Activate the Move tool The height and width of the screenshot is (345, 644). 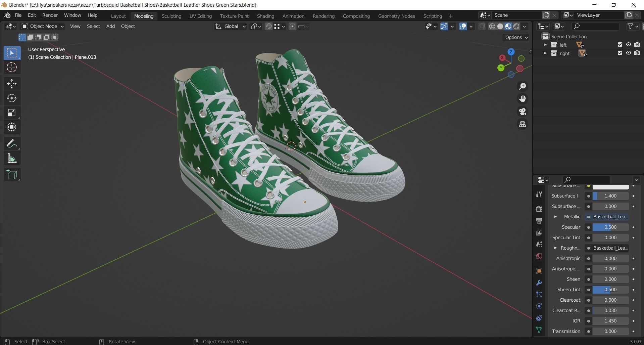(12, 84)
